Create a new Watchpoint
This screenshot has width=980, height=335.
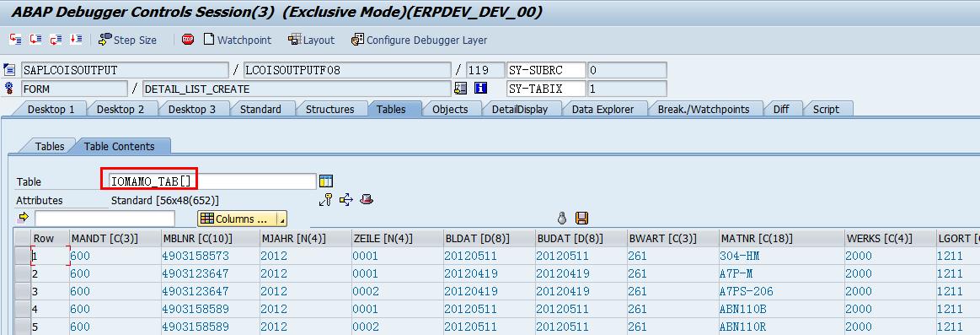[237, 40]
